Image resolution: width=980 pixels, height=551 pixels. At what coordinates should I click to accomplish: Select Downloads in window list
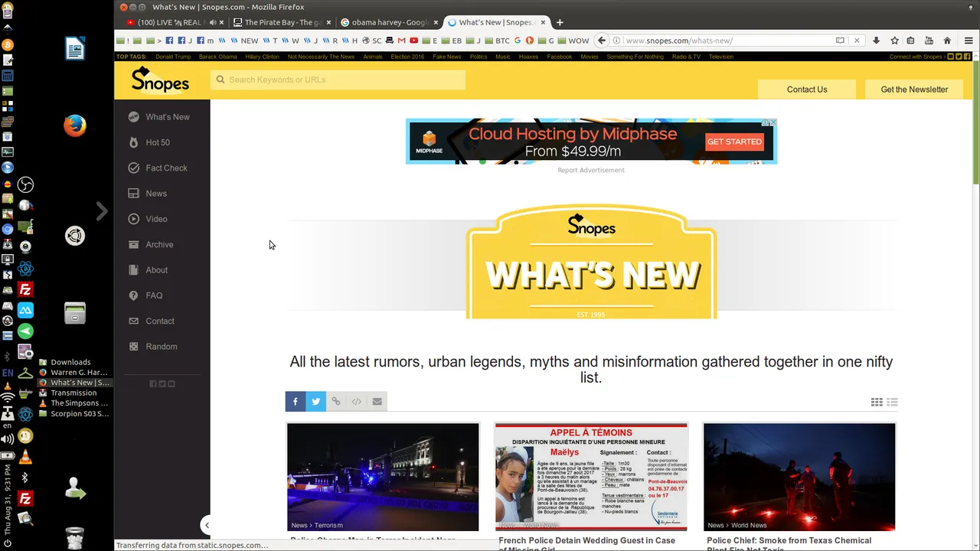pos(70,362)
